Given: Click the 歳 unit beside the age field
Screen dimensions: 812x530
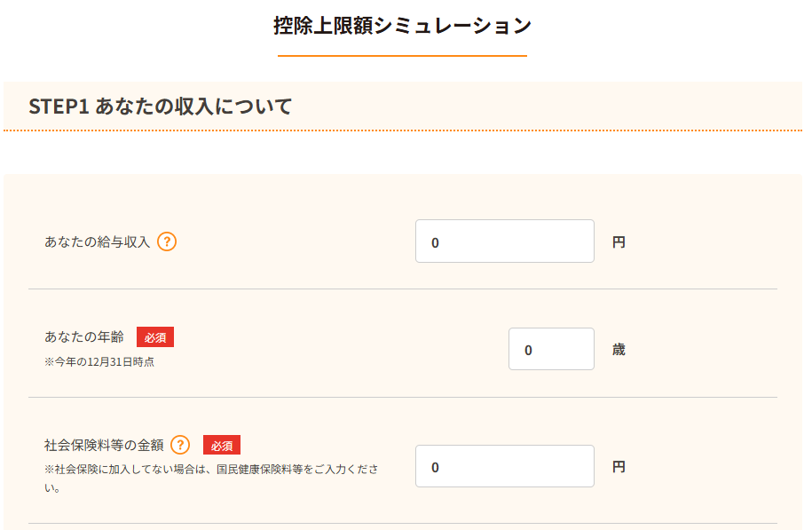Looking at the screenshot, I should (619, 350).
